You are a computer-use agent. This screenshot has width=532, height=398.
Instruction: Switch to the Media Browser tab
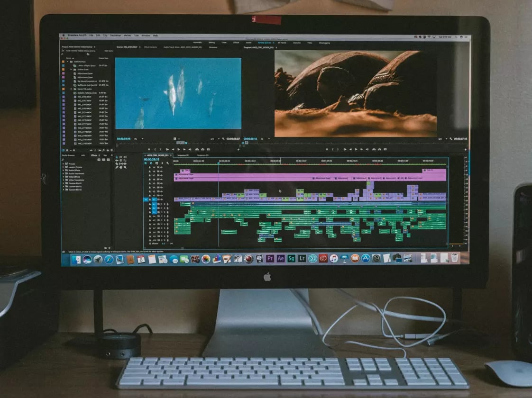tap(68, 155)
